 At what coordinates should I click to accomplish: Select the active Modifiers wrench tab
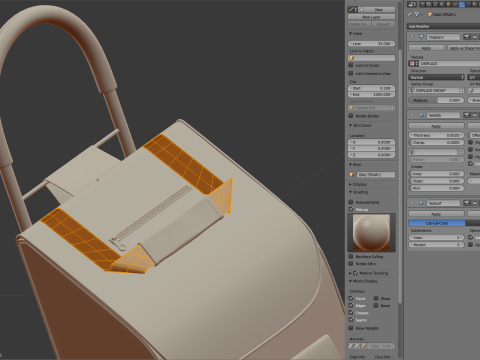462,4
